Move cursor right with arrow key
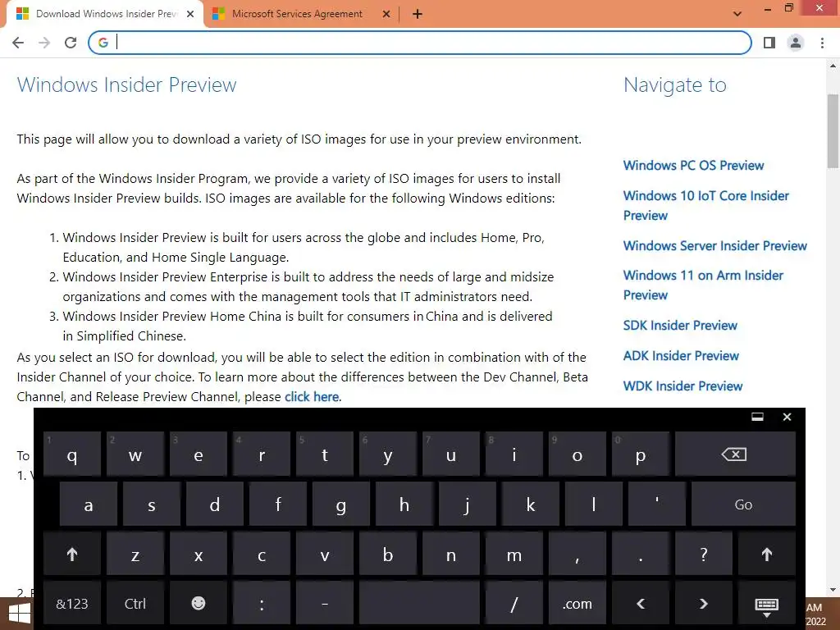Viewport: 840px width, 630px height. point(703,604)
